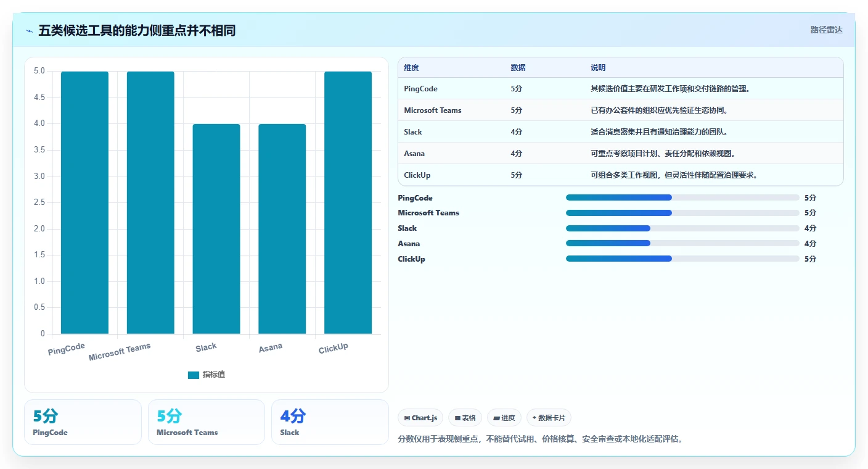
Task: Click the PingCode bar in the chart
Action: 84,202
